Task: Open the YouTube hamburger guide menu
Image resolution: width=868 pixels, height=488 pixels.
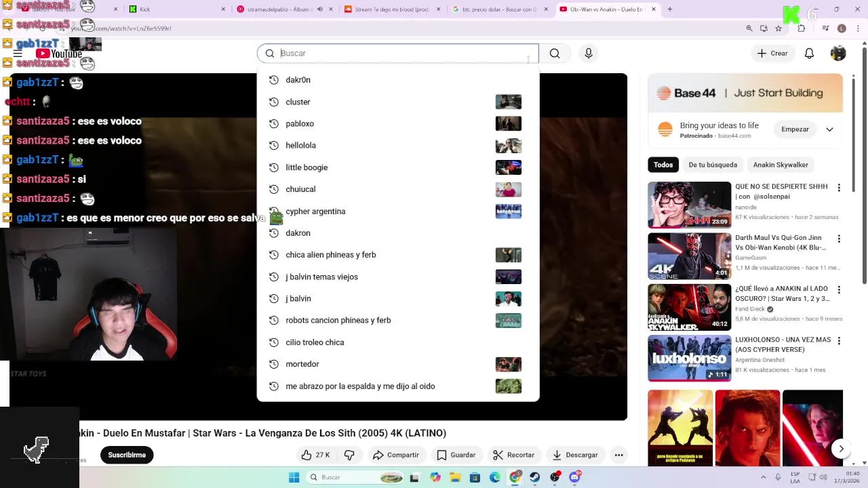Action: pyautogui.click(x=18, y=54)
